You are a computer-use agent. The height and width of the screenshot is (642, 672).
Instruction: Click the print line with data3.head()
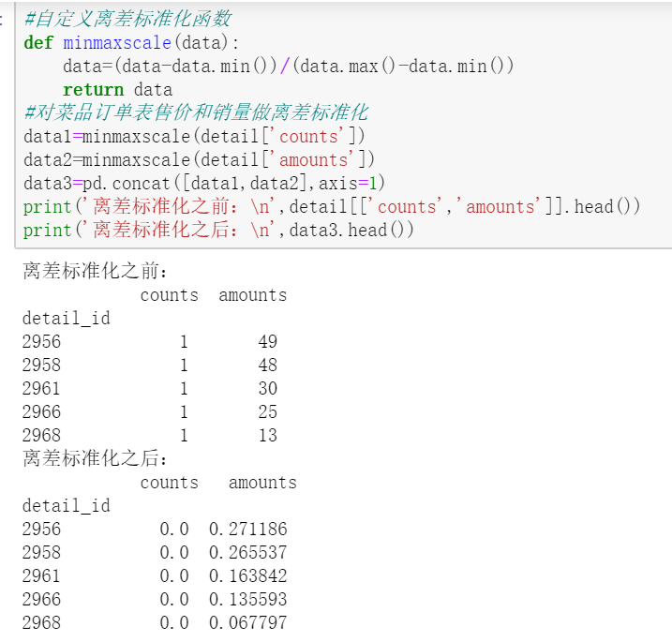point(218,231)
